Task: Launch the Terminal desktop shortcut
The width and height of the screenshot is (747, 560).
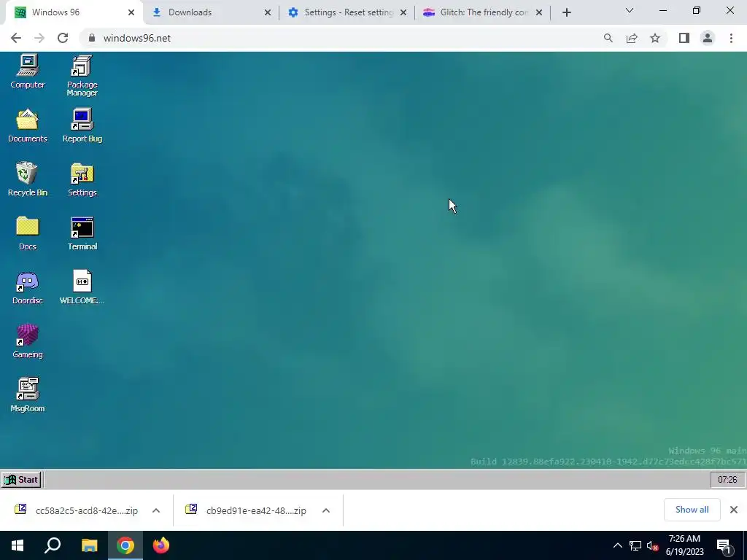Action: (82, 233)
